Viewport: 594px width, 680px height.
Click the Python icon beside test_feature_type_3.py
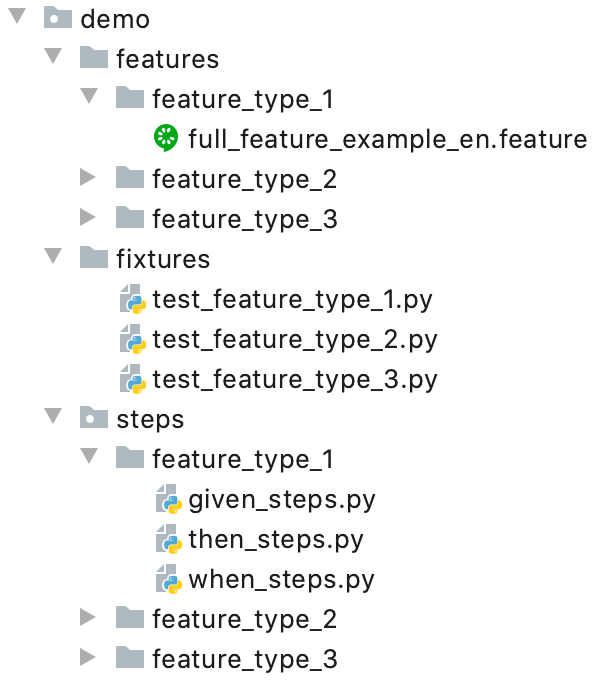point(133,379)
